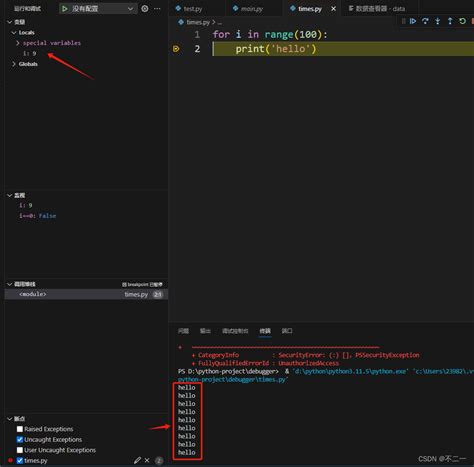
Task: Click the python.exe path in terminal
Action: (350, 371)
